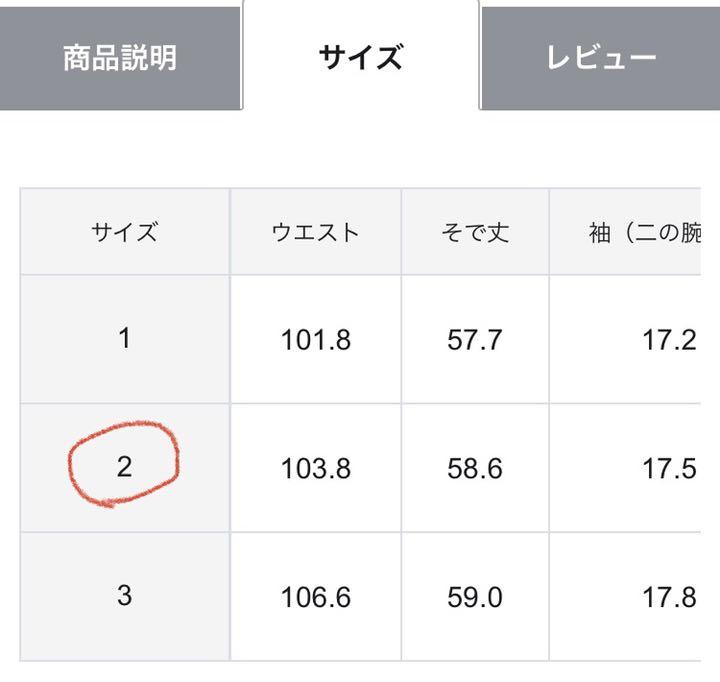Click the サイズ column header
Screen dimensions: 720x682
pos(124,231)
